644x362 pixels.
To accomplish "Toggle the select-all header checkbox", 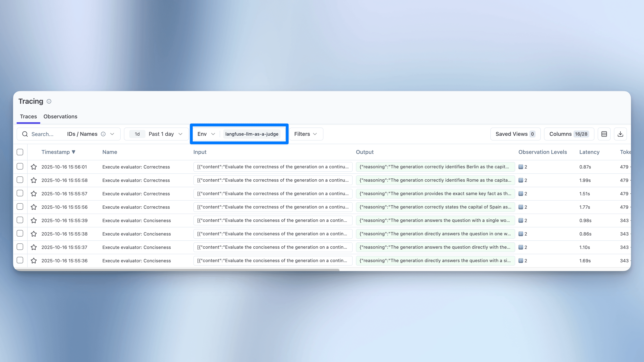I will [20, 152].
